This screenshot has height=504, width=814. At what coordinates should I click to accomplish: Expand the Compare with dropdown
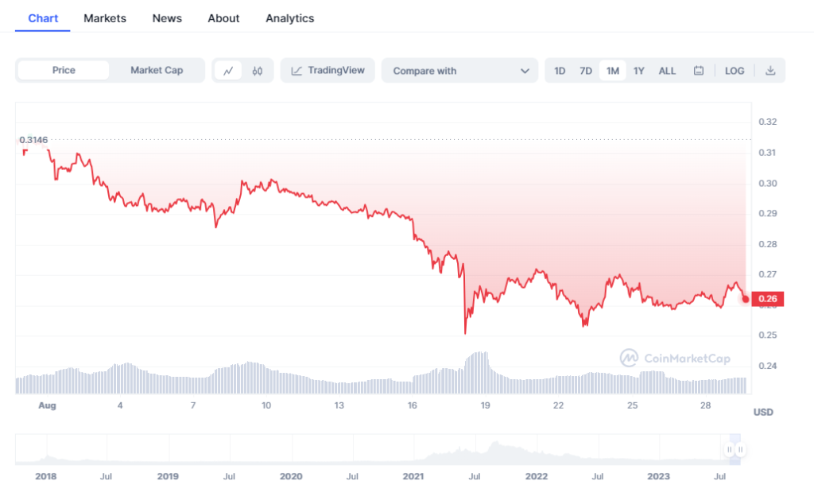click(459, 71)
